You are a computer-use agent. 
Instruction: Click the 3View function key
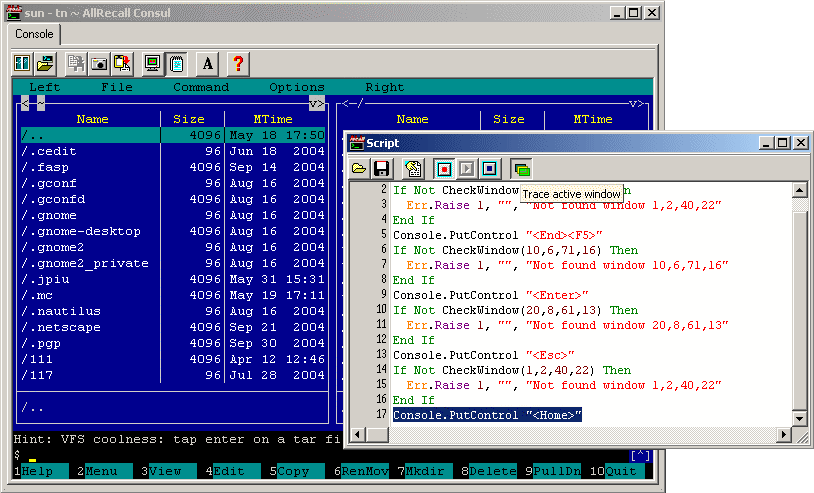(x=169, y=471)
